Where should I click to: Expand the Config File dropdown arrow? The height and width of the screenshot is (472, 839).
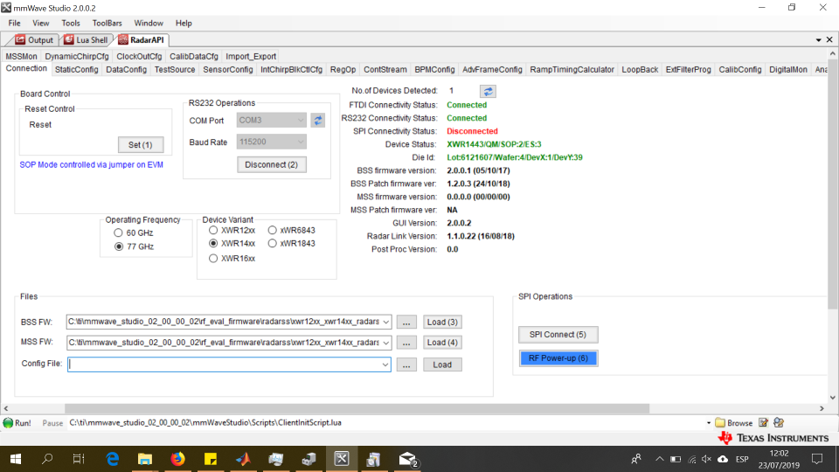pos(385,365)
